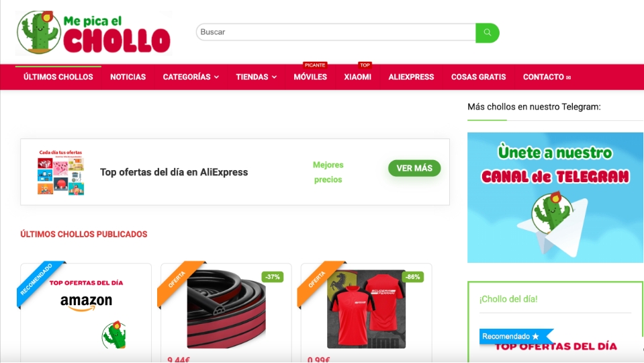Go to the Noticias menu item
Viewport: 644px width, 363px height.
(x=128, y=77)
